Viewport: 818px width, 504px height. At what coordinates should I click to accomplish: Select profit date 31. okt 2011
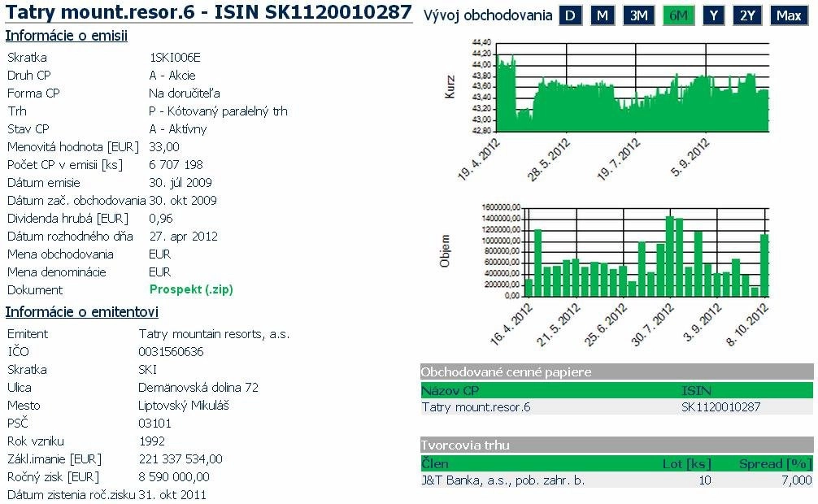pyautogui.click(x=172, y=494)
